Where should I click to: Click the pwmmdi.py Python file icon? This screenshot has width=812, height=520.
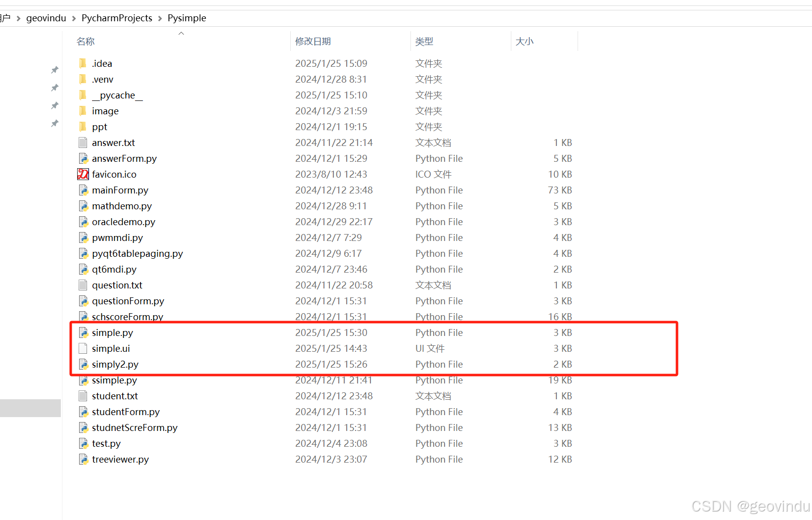click(83, 237)
